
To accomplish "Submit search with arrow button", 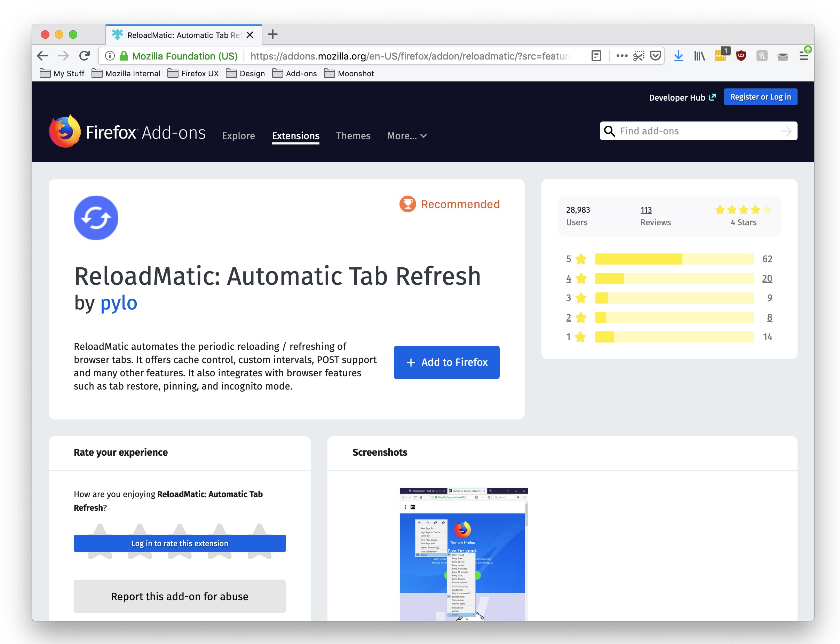I will (786, 131).
